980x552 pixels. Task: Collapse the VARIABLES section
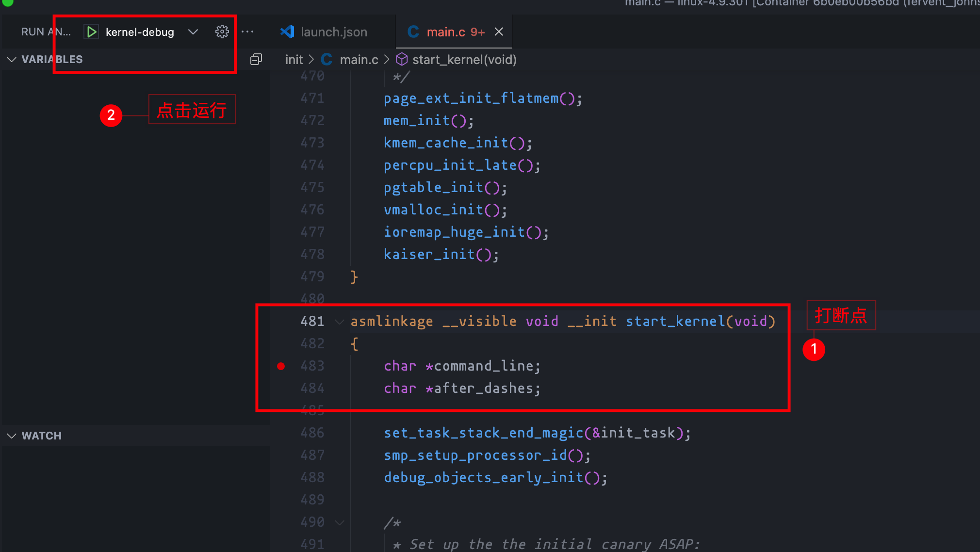12,59
